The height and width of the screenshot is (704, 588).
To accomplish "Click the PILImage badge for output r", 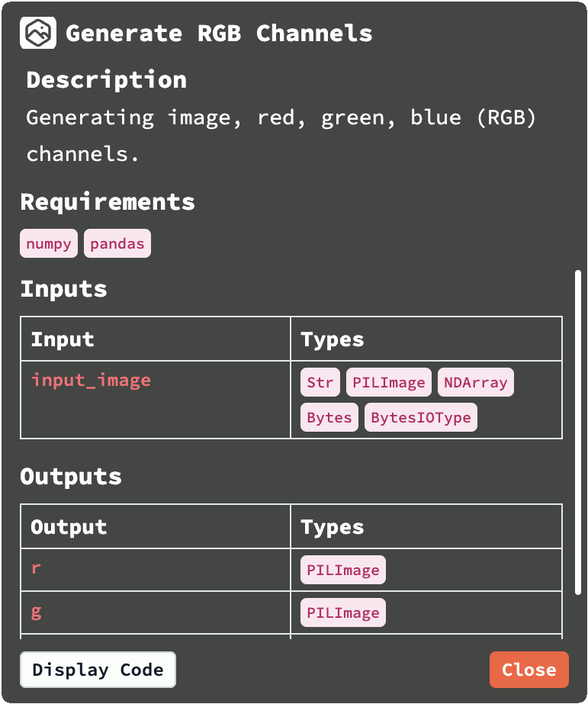I will tap(343, 570).
